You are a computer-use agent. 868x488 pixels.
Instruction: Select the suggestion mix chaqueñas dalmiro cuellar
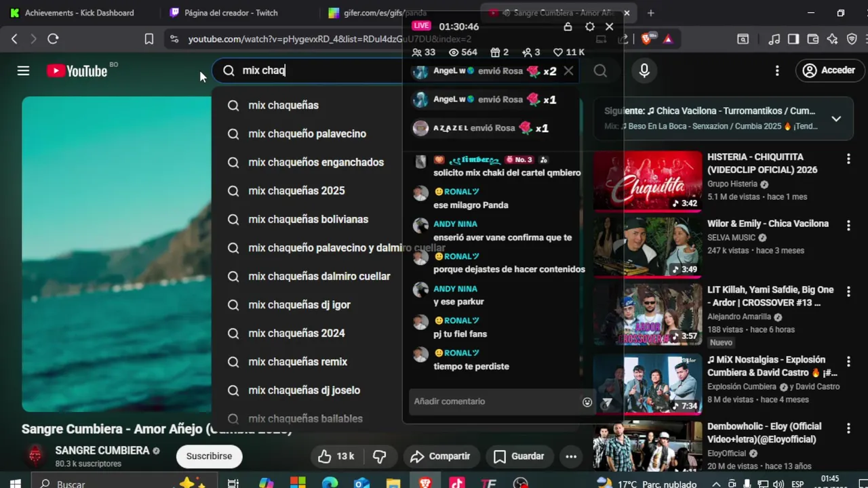coord(319,277)
